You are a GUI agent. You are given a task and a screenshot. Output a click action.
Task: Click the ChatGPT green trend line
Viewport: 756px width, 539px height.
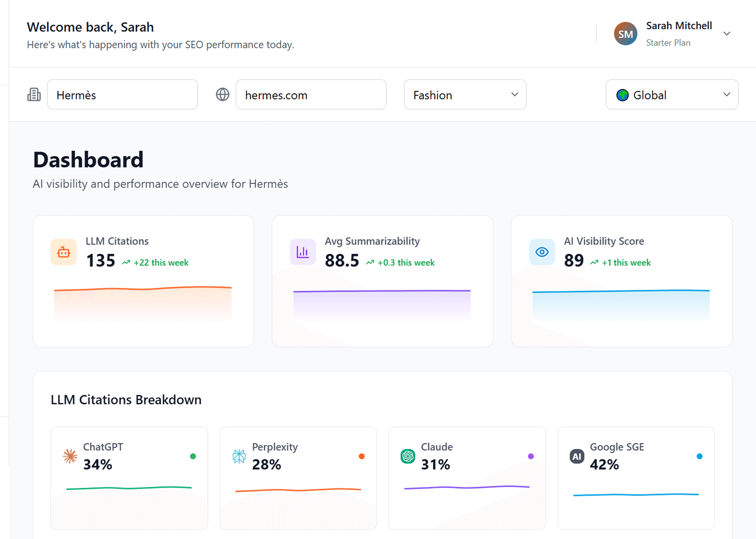[x=129, y=488]
